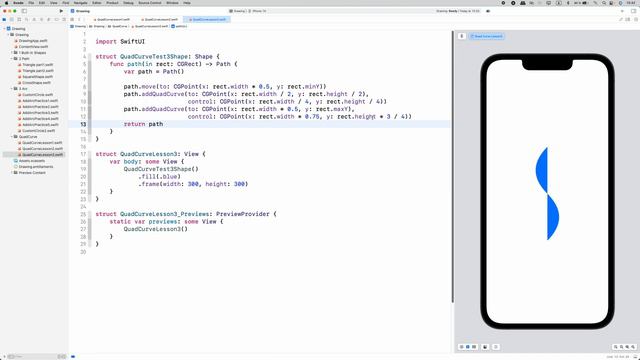Select the active QuadCurveLesson3.swift tab
The height and width of the screenshot is (360, 640).
tap(207, 19)
